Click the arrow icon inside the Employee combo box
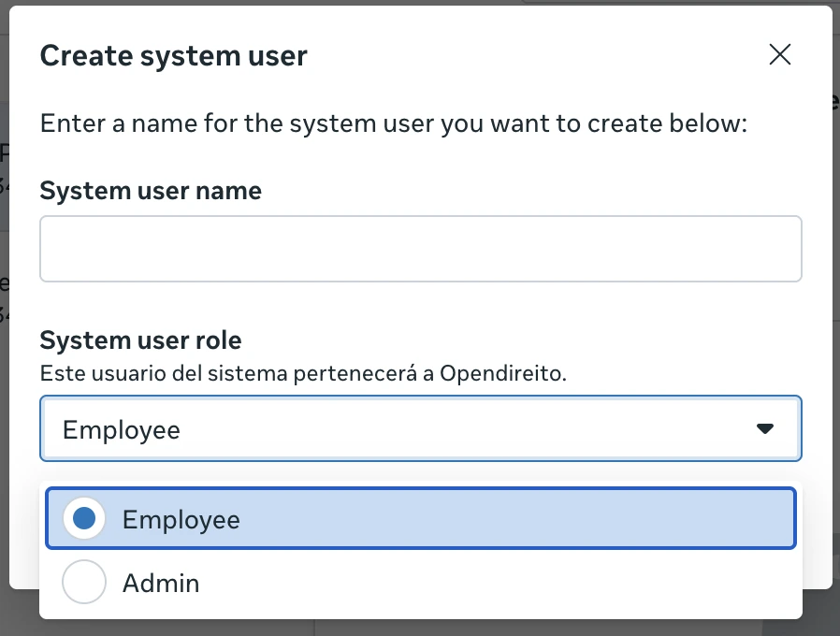The height and width of the screenshot is (636, 840). point(765,428)
